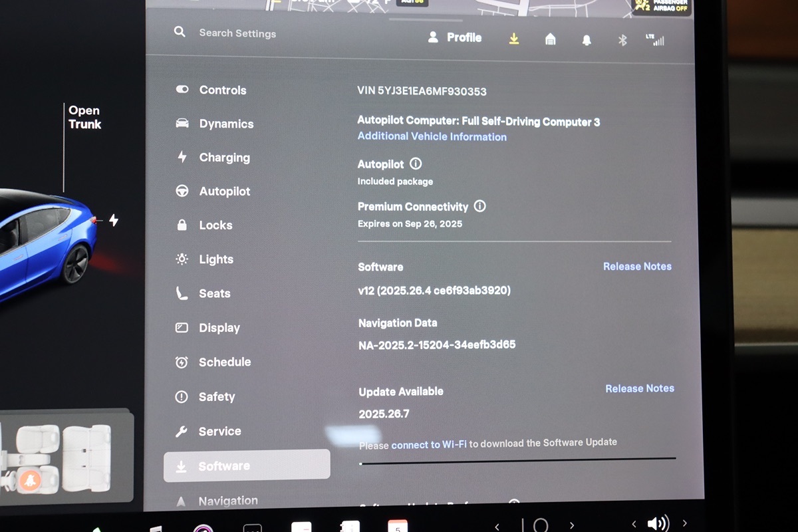Image resolution: width=798 pixels, height=532 pixels.
Task: Tap the volume speaker icon
Action: tap(658, 523)
